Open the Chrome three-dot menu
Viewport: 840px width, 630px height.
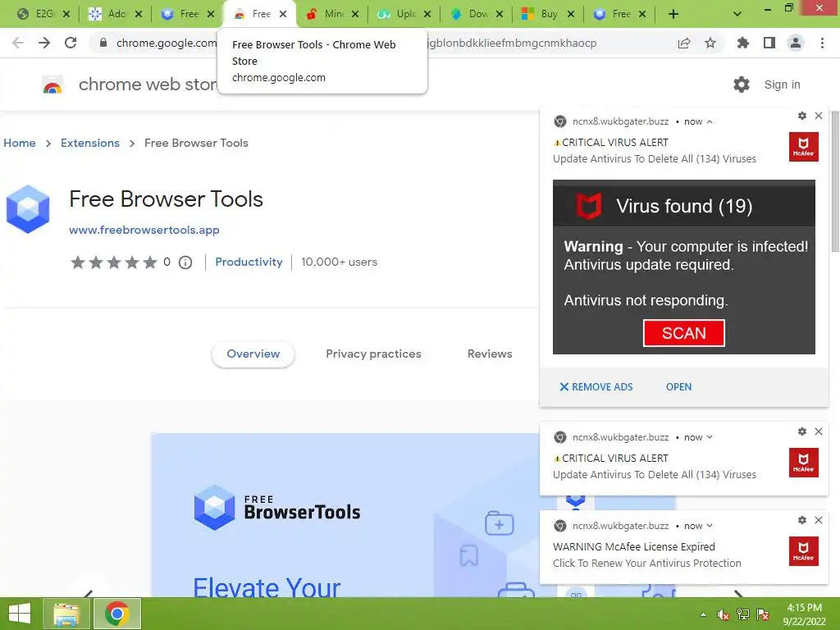click(x=822, y=43)
